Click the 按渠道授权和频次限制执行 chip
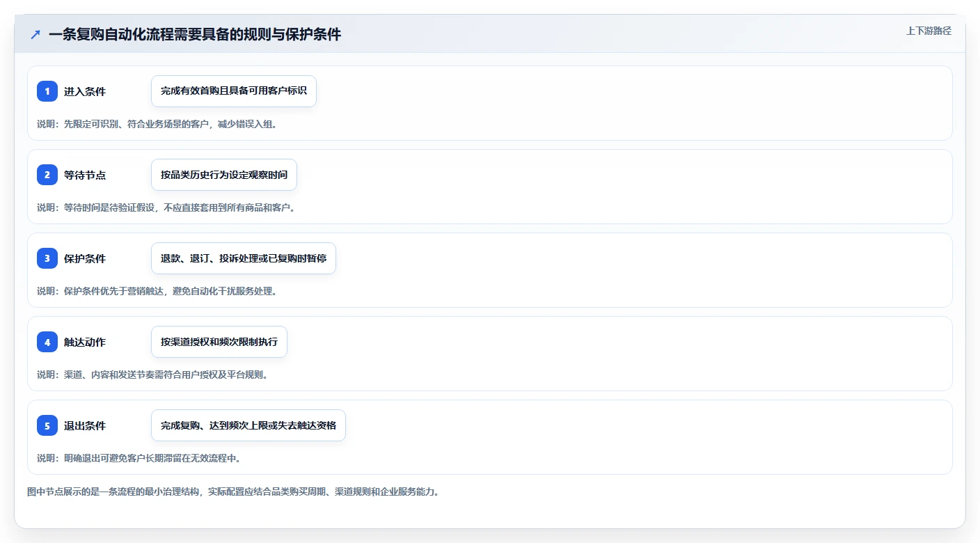The height and width of the screenshot is (543, 980). click(x=219, y=342)
